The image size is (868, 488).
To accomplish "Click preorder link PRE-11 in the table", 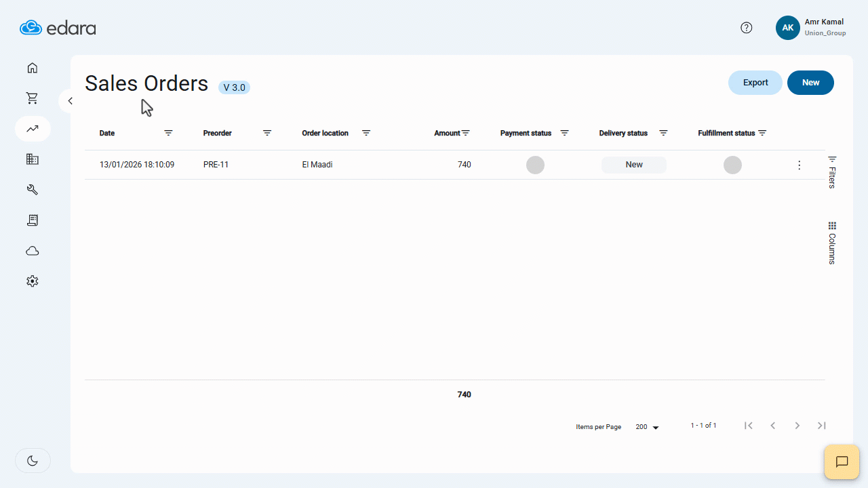I will (x=215, y=164).
